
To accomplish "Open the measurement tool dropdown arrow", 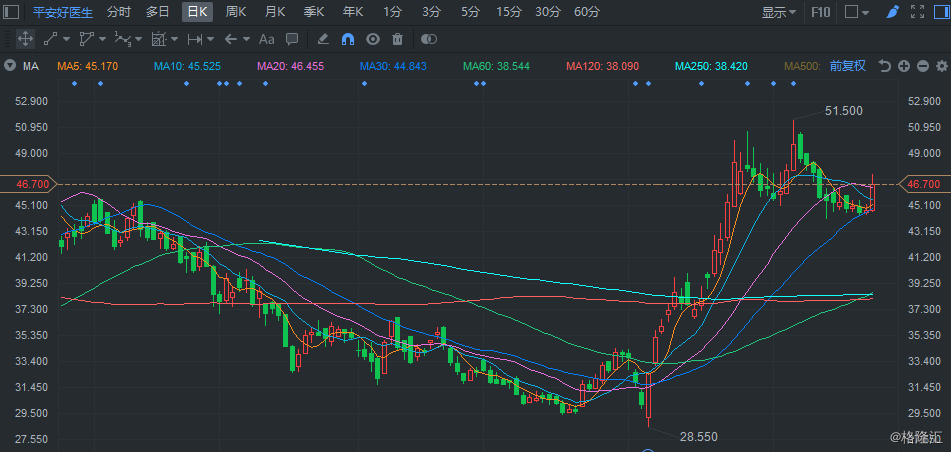I will point(175,39).
